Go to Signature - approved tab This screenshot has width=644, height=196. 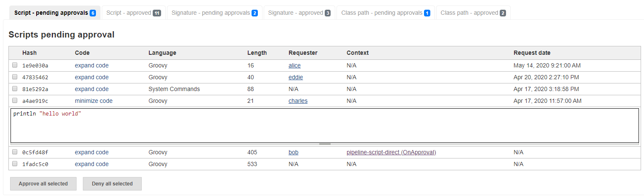tap(299, 13)
